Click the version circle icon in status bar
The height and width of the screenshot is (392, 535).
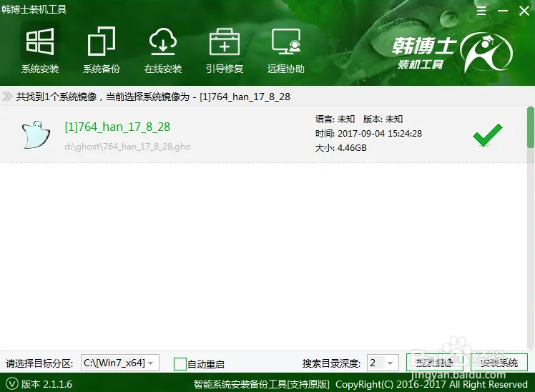[x=11, y=384]
